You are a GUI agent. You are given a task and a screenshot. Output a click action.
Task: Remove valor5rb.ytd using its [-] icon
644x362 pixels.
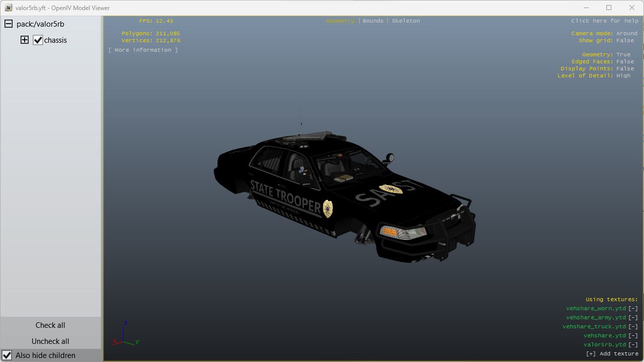point(633,345)
